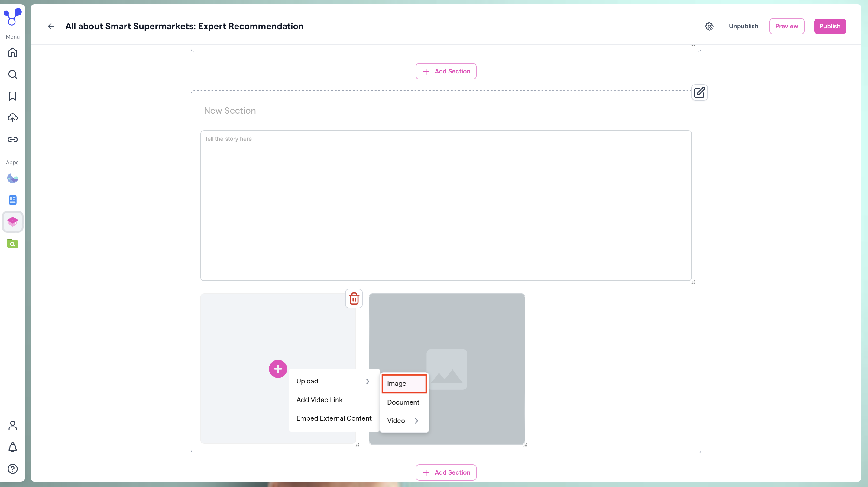Viewport: 868px width, 487px height.
Task: Click the app logo at top of sidebar
Action: 12,17
